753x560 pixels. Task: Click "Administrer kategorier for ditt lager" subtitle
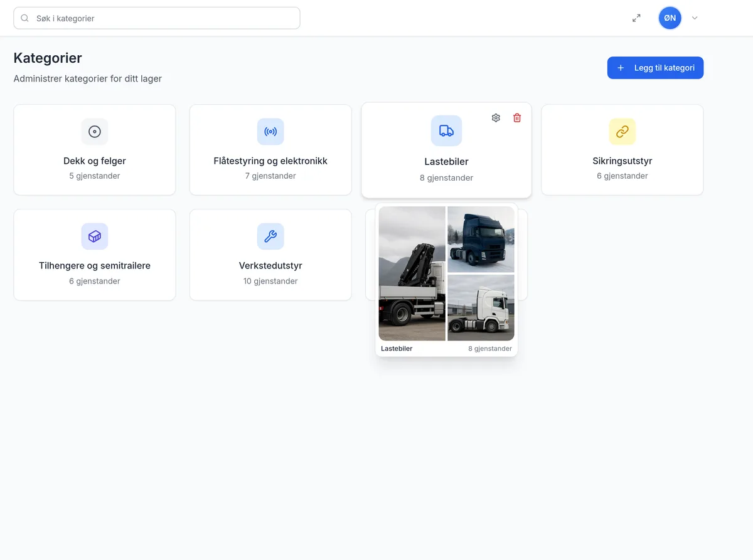(88, 79)
